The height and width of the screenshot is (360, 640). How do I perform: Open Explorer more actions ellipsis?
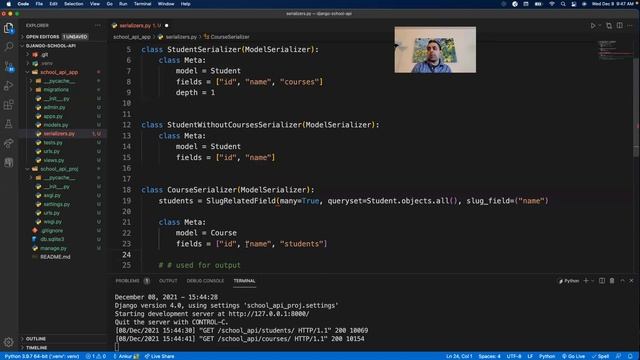[98, 25]
